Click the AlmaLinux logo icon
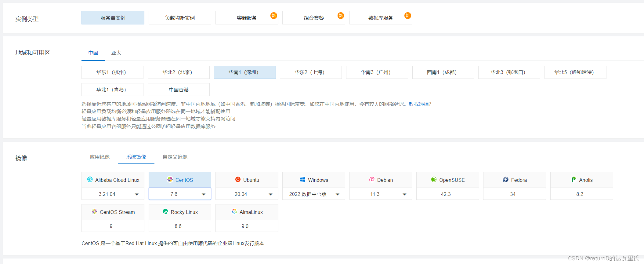Viewport: 644px width, 264px height. coord(234,212)
